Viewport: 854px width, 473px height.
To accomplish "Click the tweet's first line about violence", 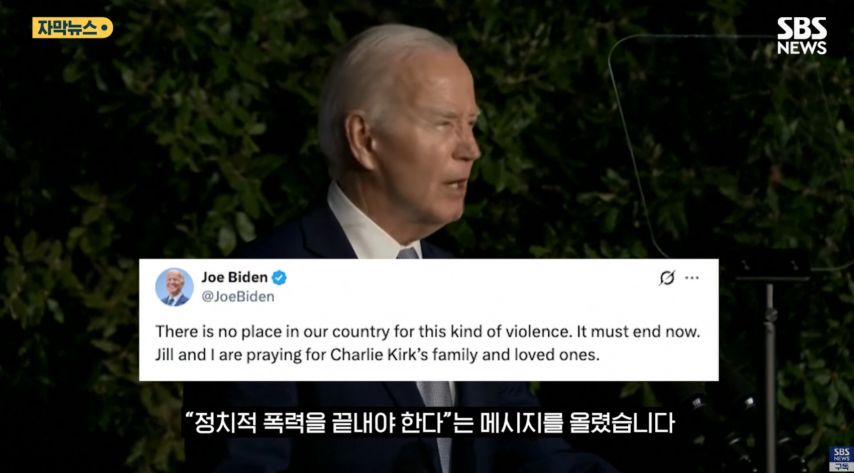I will coord(427,332).
